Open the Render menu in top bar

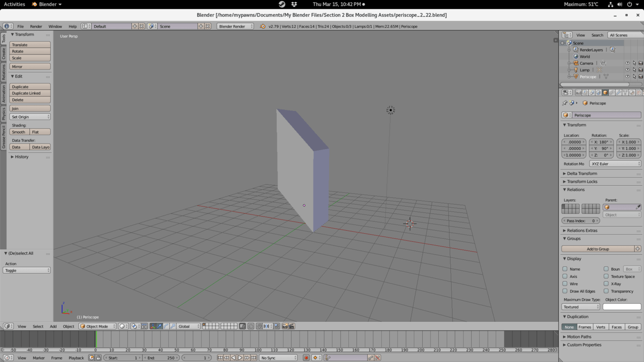click(x=36, y=27)
